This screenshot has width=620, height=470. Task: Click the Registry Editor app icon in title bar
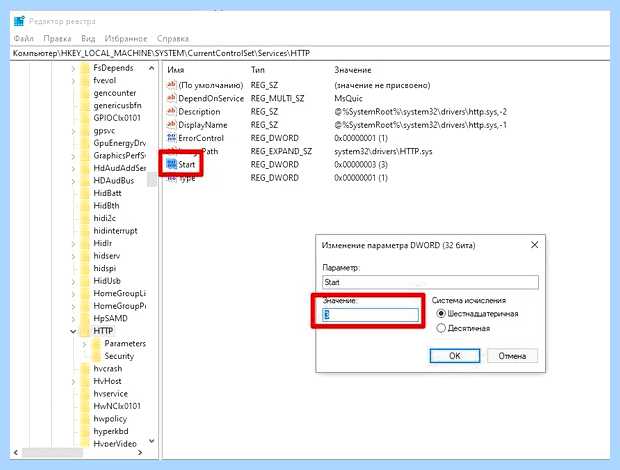point(19,21)
